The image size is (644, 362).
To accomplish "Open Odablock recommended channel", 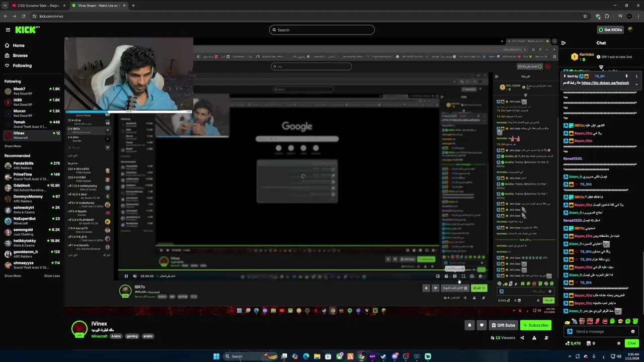I will pos(32,187).
